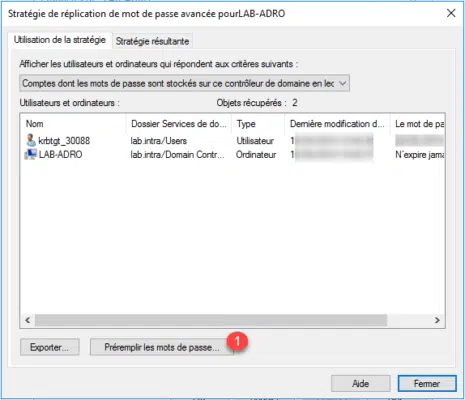Click the left scroll arrow of the list

pyautogui.click(x=28, y=320)
